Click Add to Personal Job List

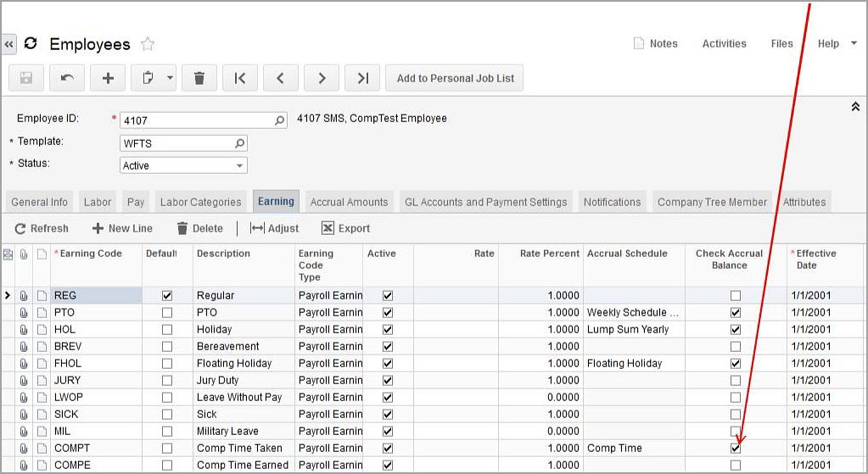[x=455, y=78]
